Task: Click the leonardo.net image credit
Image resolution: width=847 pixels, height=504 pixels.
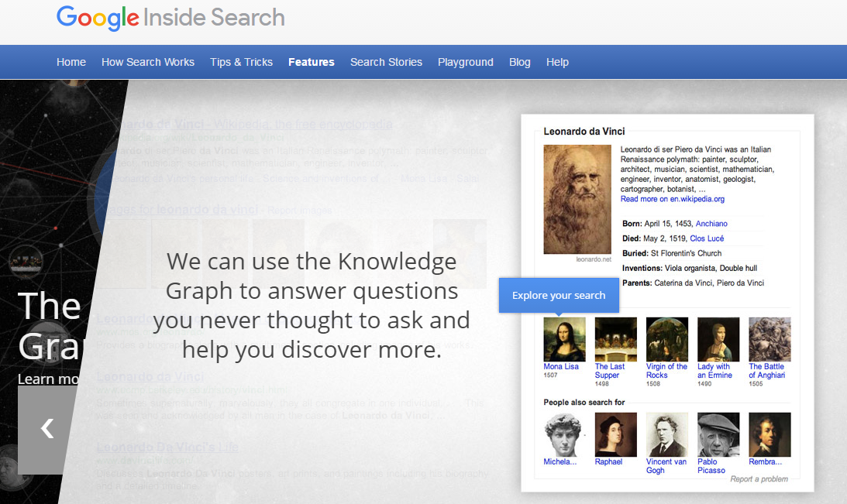Action: click(x=594, y=259)
